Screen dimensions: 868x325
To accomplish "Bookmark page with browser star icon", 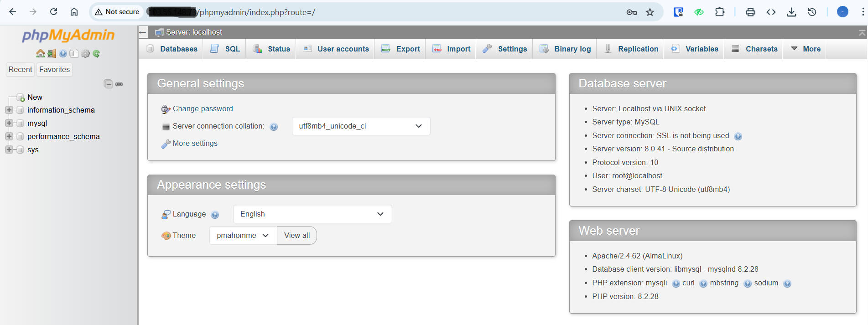I will [650, 12].
